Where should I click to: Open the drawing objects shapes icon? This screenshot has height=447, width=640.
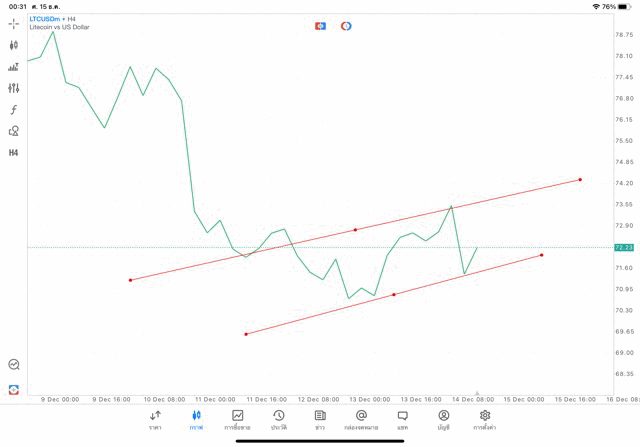[14, 131]
